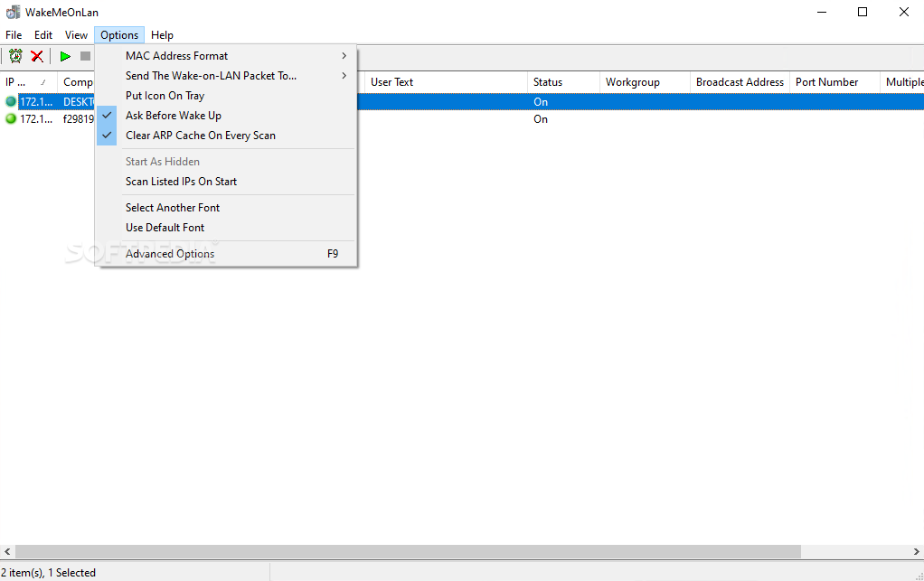This screenshot has height=581, width=924.
Task: Click the gray stop scan toolbar icon
Action: (86, 56)
